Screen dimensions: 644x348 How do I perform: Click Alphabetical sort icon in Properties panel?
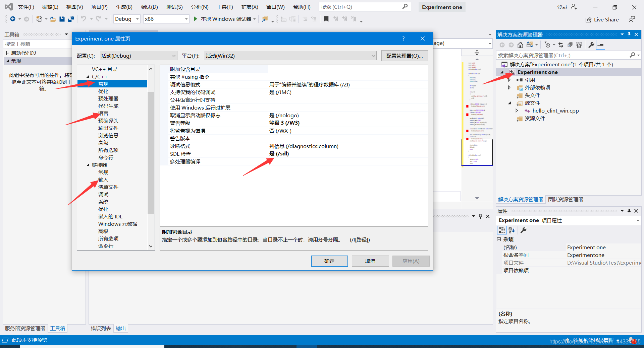[x=512, y=230]
